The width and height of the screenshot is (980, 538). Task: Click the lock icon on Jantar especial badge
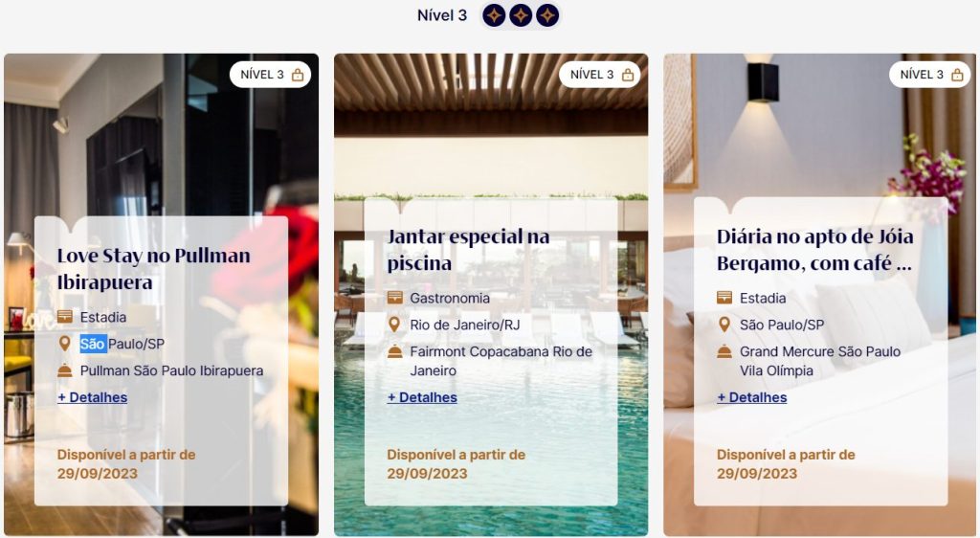coord(628,75)
